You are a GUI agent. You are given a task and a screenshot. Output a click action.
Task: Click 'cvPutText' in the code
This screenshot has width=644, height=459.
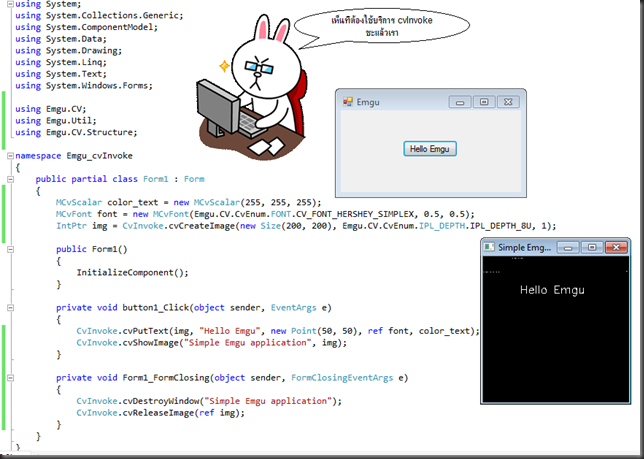click(145, 331)
